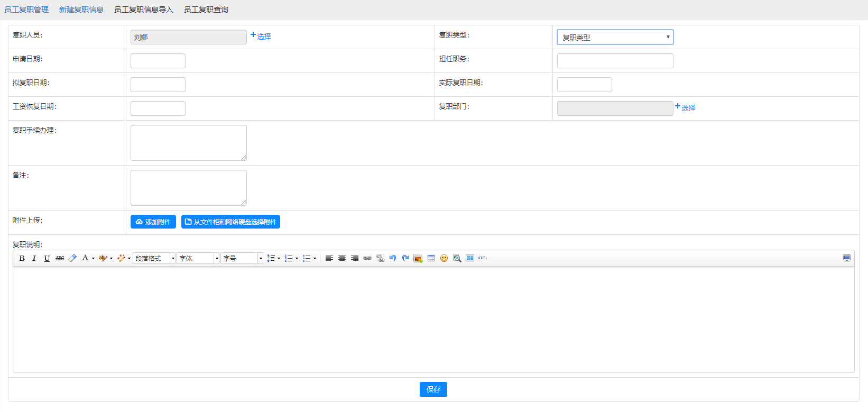Click the fullscreen editor icon
This screenshot has width=868, height=410.
coord(846,258)
